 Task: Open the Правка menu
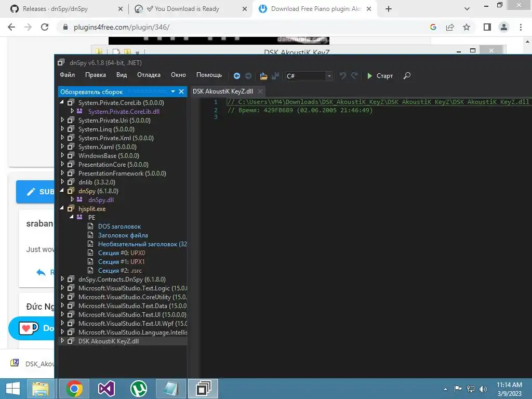96,75
